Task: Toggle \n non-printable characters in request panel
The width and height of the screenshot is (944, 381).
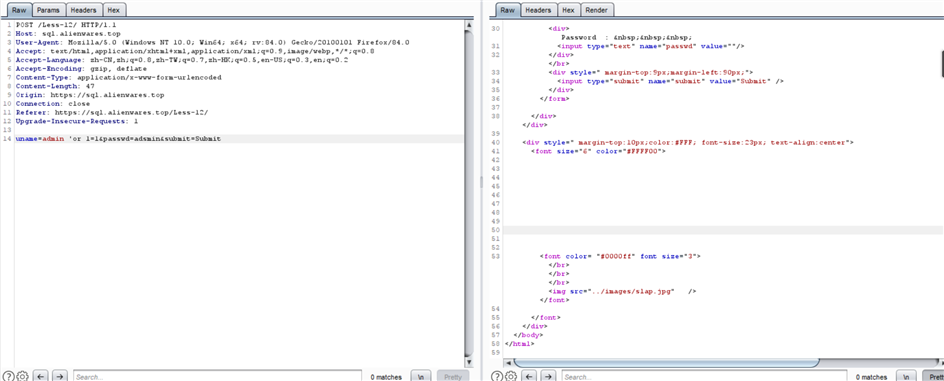Action: (x=421, y=376)
